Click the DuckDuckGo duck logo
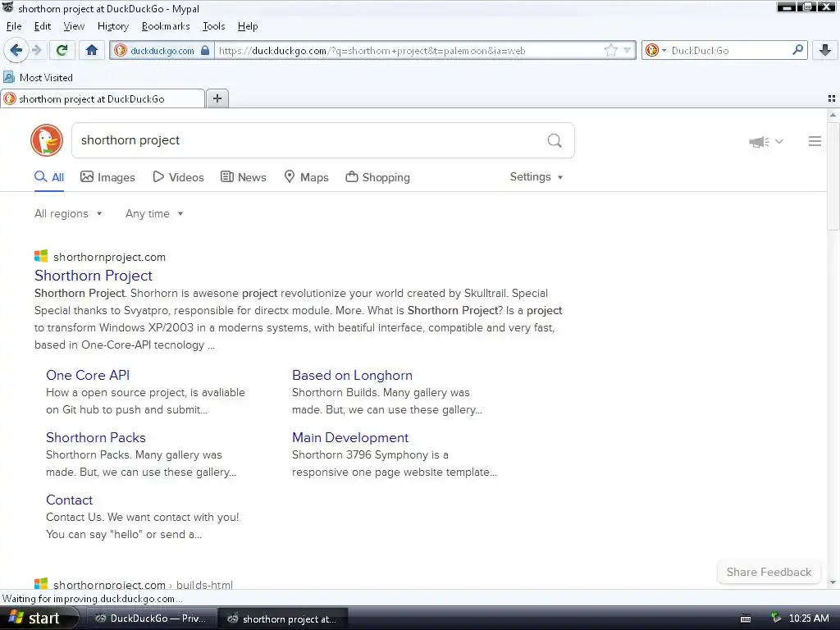Viewport: 840px width, 630px height. click(x=47, y=140)
